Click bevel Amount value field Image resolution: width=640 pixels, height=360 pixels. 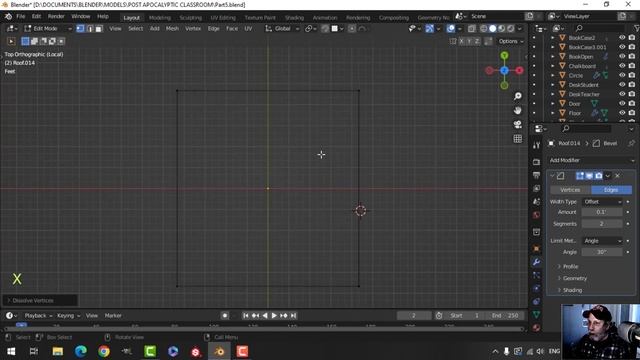pyautogui.click(x=602, y=212)
